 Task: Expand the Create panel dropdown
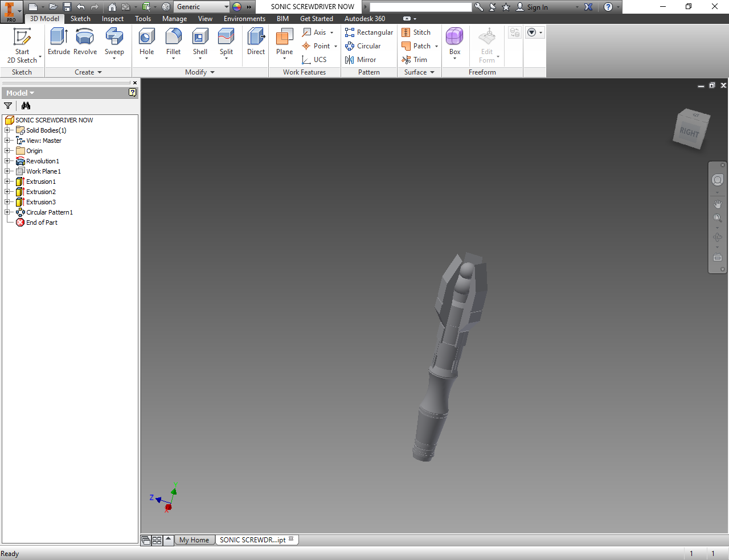[88, 72]
